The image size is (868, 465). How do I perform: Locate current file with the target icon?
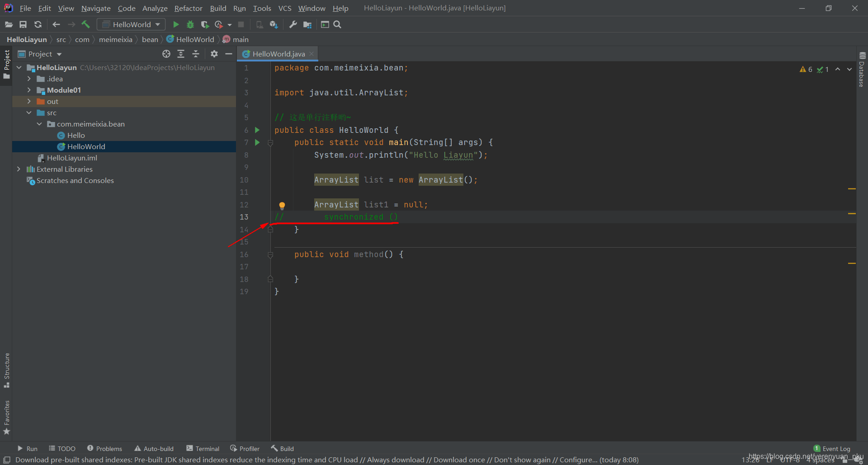coord(166,54)
